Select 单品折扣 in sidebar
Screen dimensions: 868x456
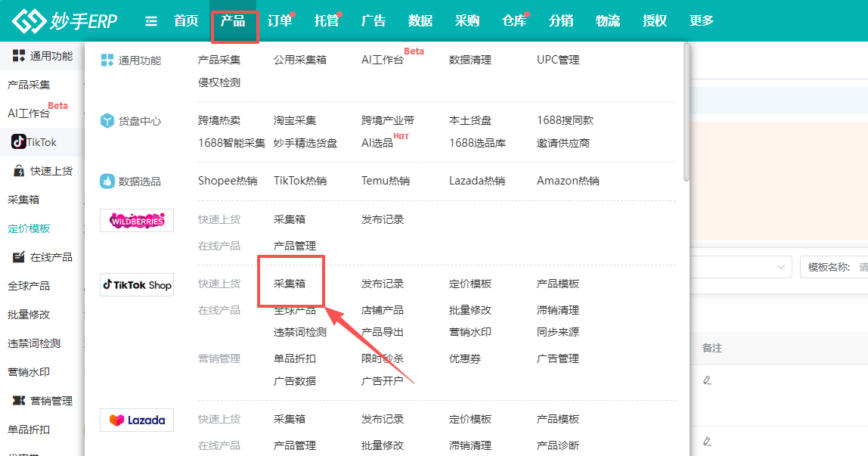[29, 430]
